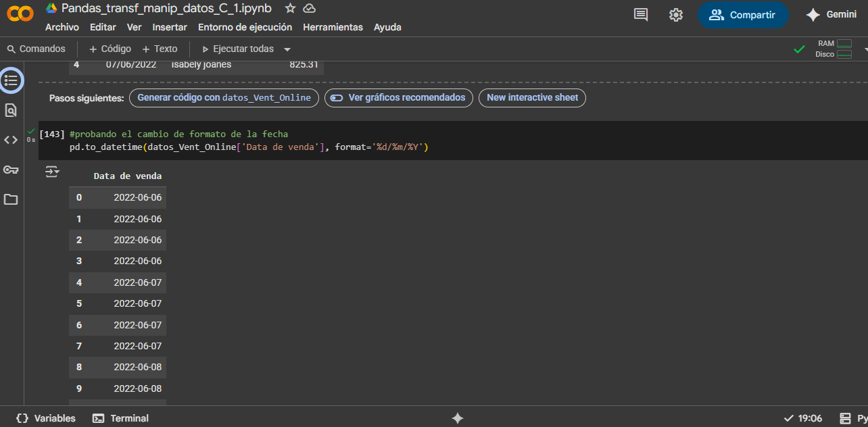Expand the Ejecutar todas dropdown arrow
The height and width of the screenshot is (427, 868).
tap(287, 49)
